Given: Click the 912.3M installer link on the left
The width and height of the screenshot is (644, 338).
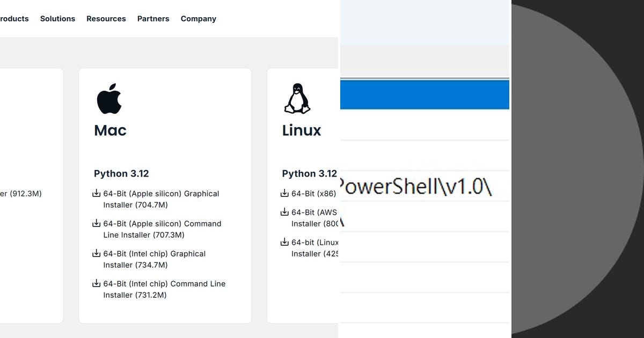Looking at the screenshot, I should [21, 194].
